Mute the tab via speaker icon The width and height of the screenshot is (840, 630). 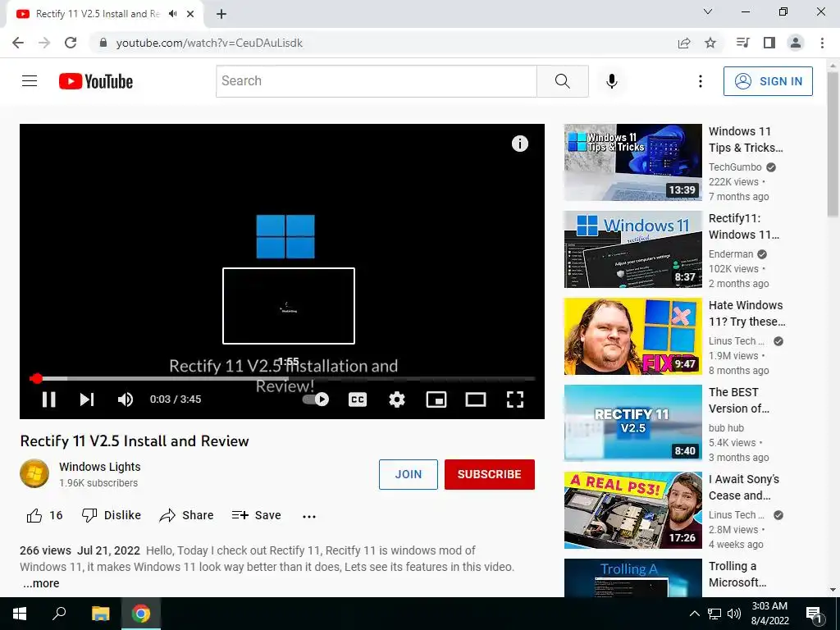pos(172,14)
